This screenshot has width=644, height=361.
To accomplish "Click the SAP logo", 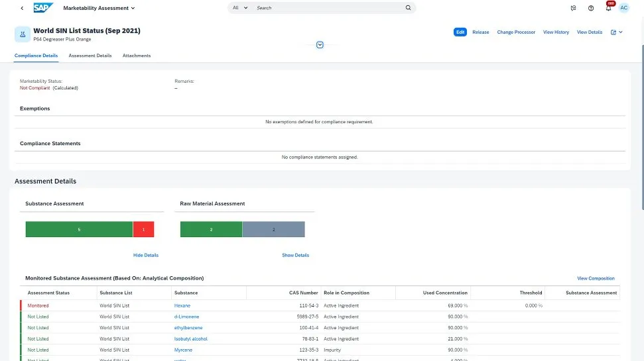I will pyautogui.click(x=44, y=8).
